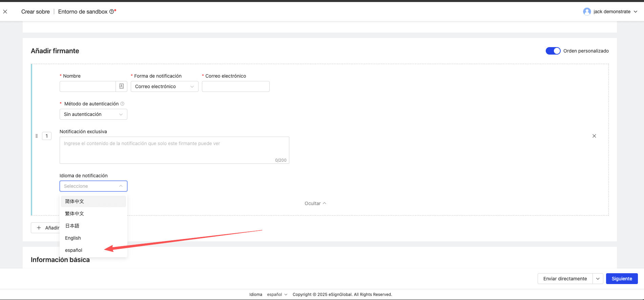Open the arrow next to Enviar directamente
644x300 pixels.
pyautogui.click(x=598, y=279)
